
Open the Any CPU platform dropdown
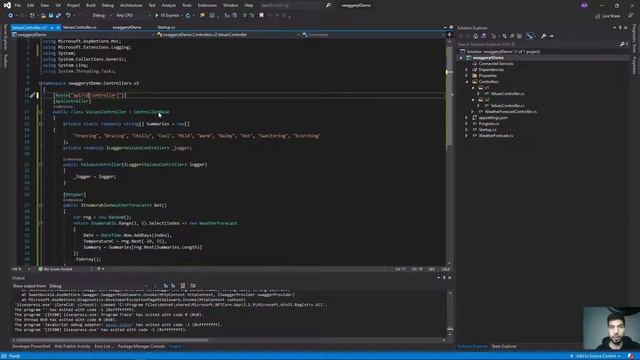[x=133, y=16]
